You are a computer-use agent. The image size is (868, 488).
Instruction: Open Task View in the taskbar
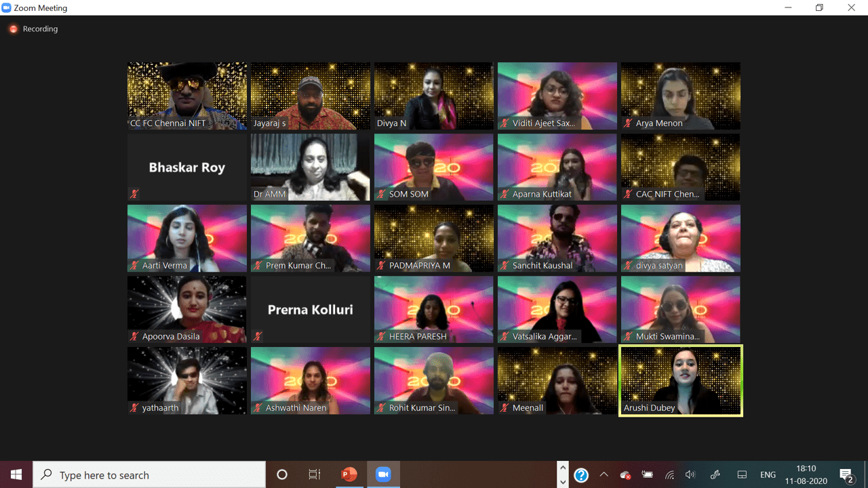[315, 474]
